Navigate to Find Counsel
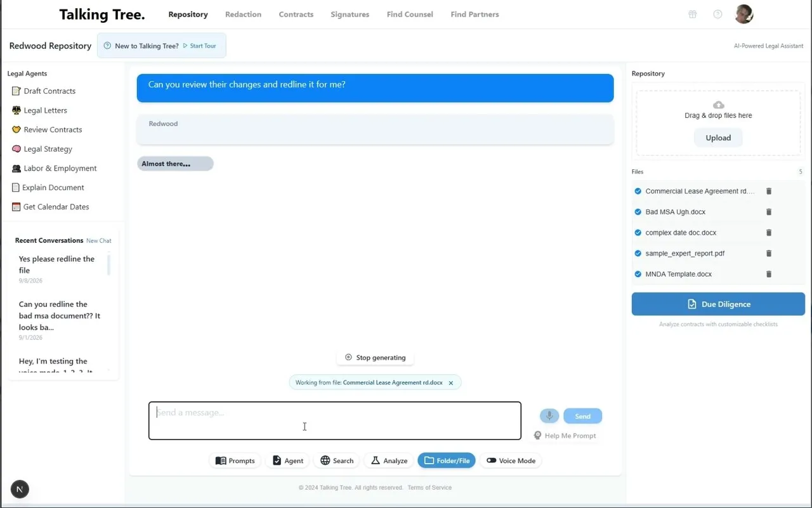 (x=410, y=15)
